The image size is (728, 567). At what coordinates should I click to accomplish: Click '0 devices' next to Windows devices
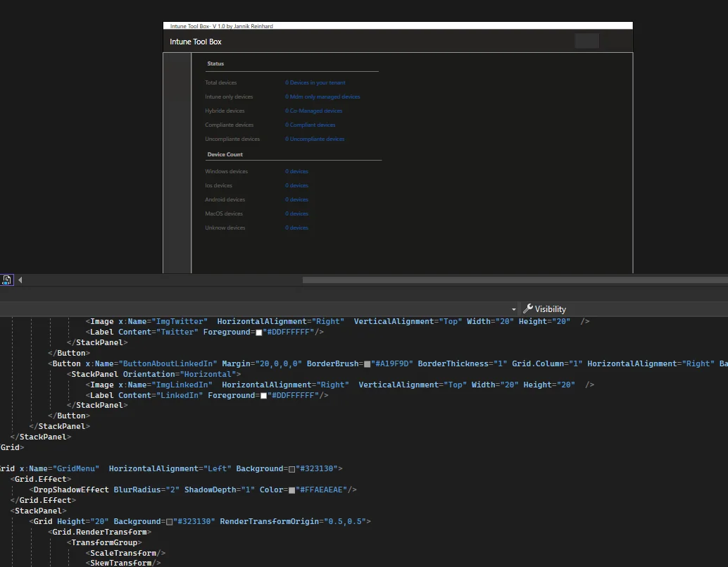[x=296, y=171]
